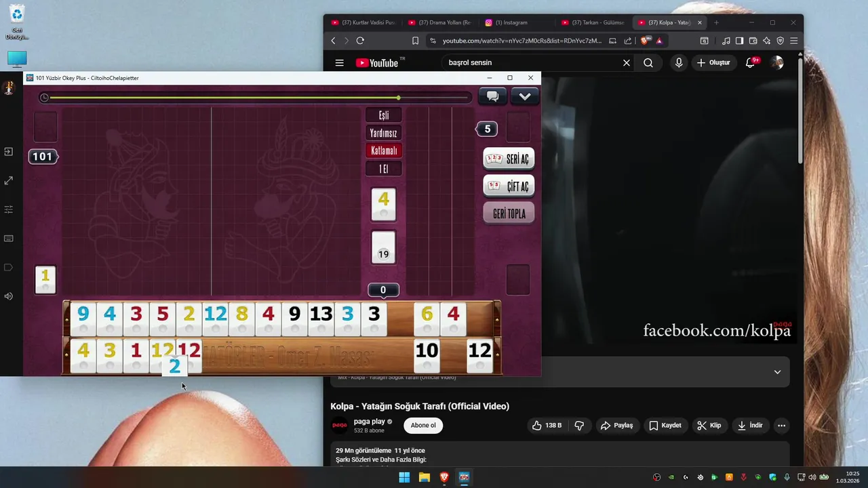Select the black 13 tile on rack
Screen dimensions: 868x488
pyautogui.click(x=321, y=319)
